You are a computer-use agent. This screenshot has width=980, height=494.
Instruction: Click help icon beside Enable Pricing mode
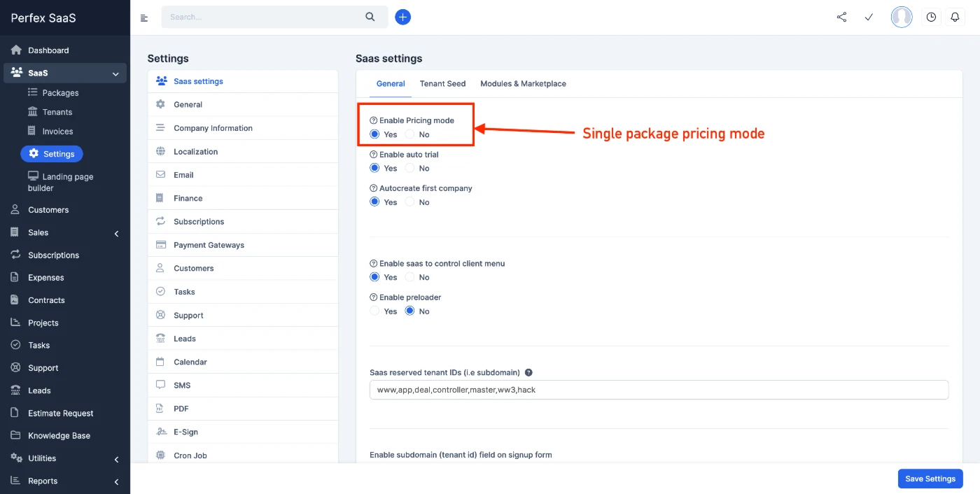[373, 120]
